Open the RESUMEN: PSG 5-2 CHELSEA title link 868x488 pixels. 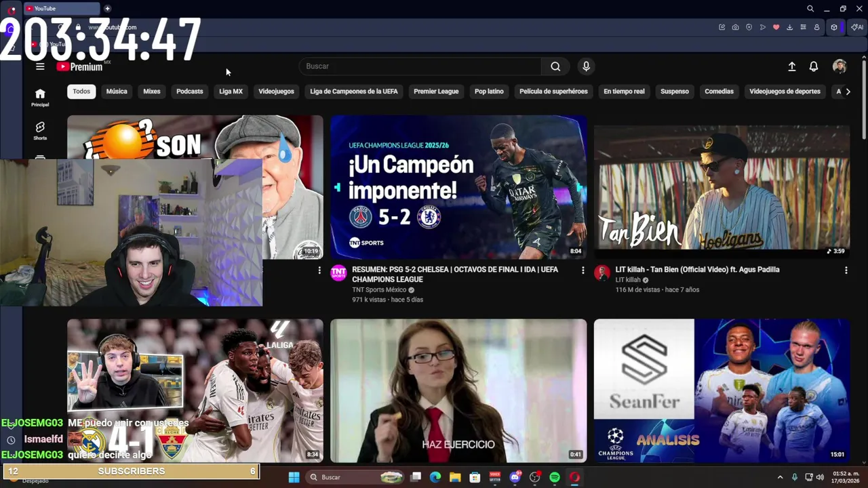(x=455, y=274)
